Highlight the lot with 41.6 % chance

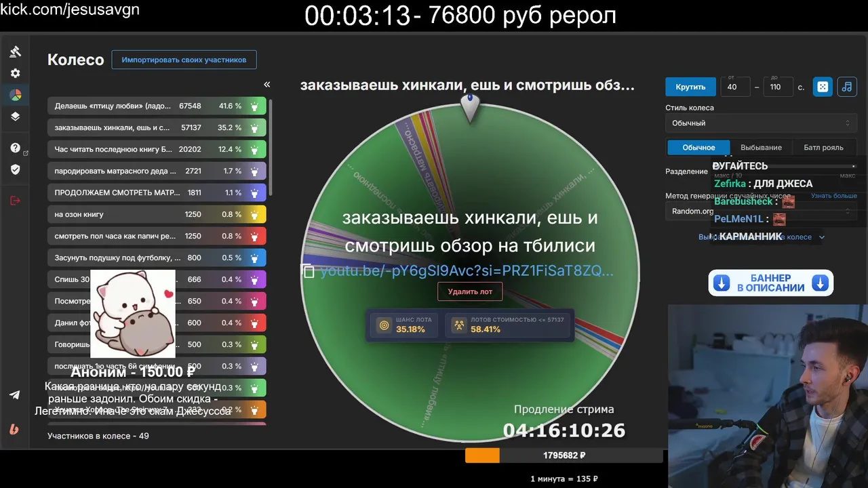tap(254, 106)
